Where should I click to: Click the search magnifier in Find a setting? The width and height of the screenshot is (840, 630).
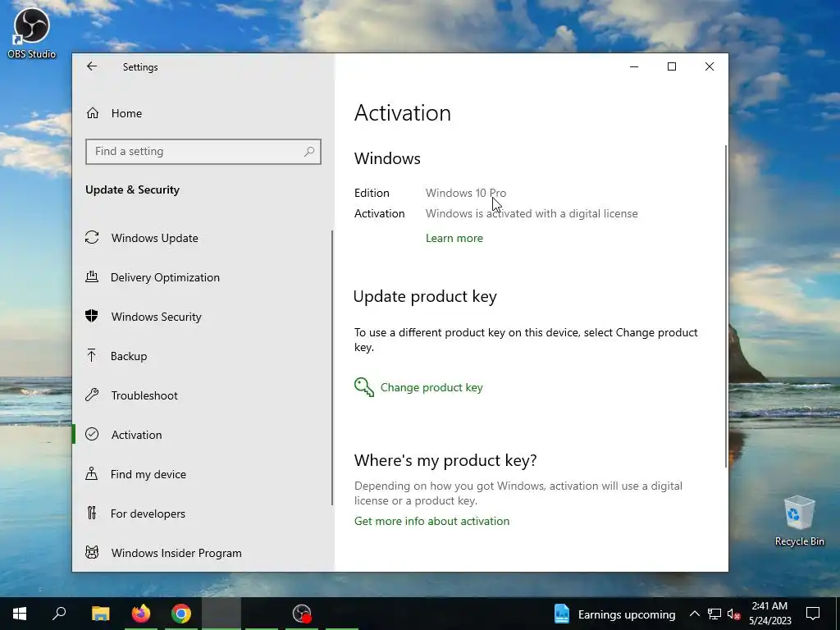(x=309, y=152)
